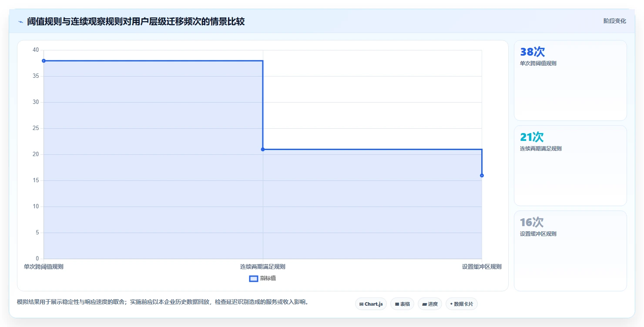Click the 阶段变化 label in header

coord(615,21)
